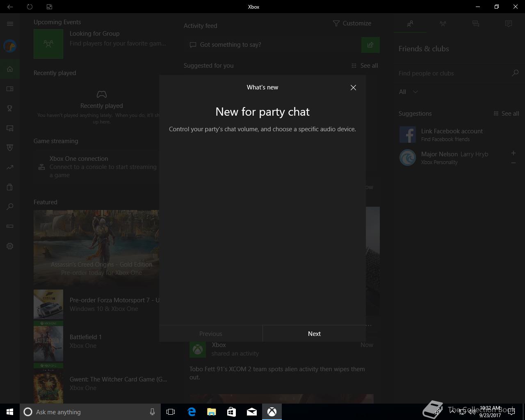Switch to Friends tab icon
This screenshot has width=525, height=420.
tap(410, 24)
